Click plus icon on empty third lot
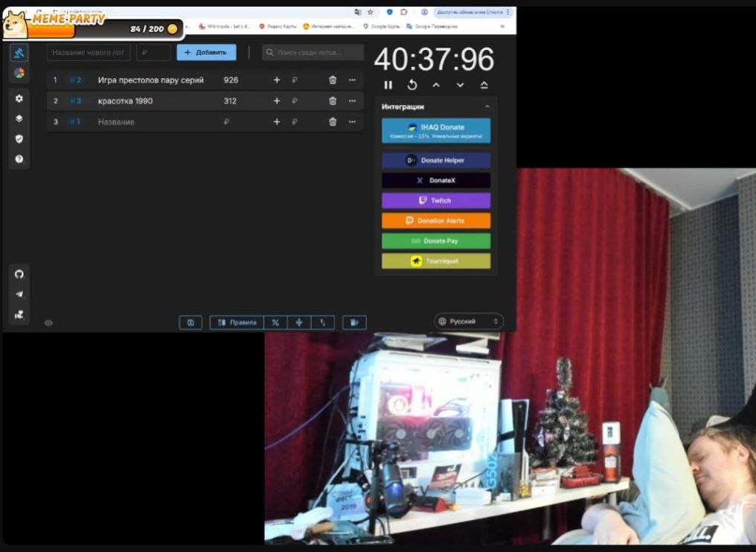The width and height of the screenshot is (756, 552). 277,122
